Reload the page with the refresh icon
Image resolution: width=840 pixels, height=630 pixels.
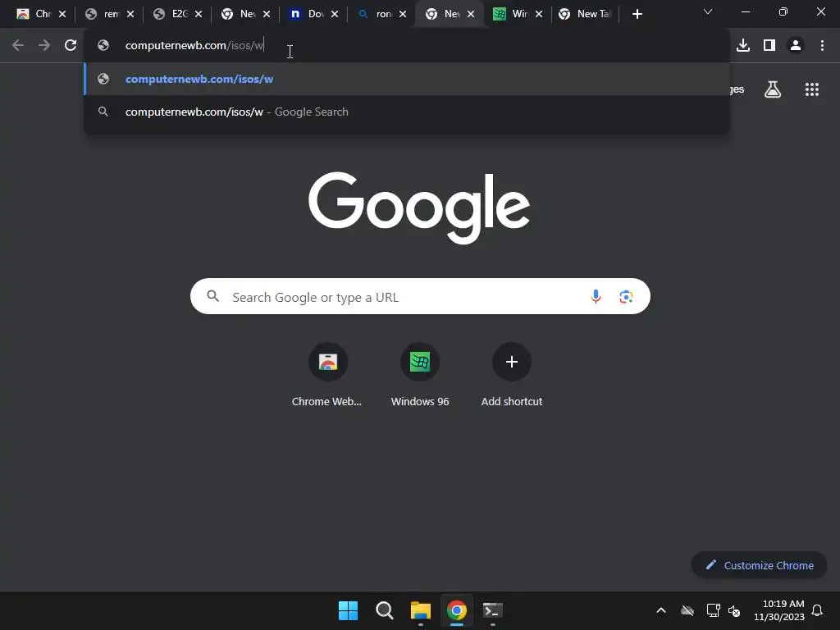[71, 46]
